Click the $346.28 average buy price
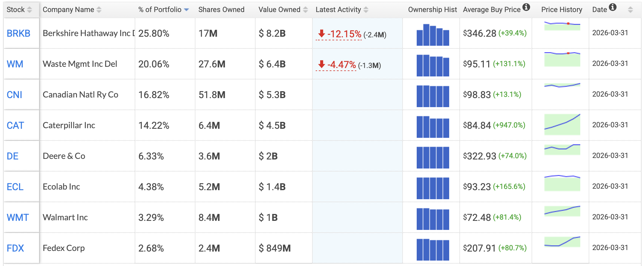This screenshot has width=644, height=266. 480,33
